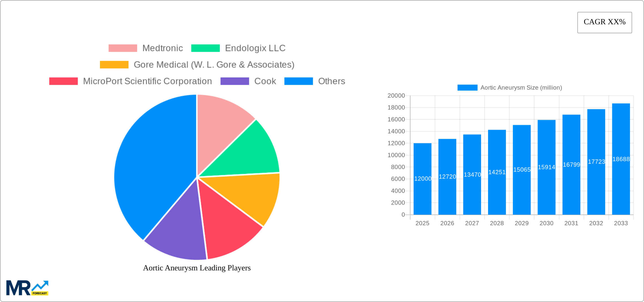Toggle the Cook legend swatch
Viewport: 644px width, 302px height.
click(x=234, y=81)
